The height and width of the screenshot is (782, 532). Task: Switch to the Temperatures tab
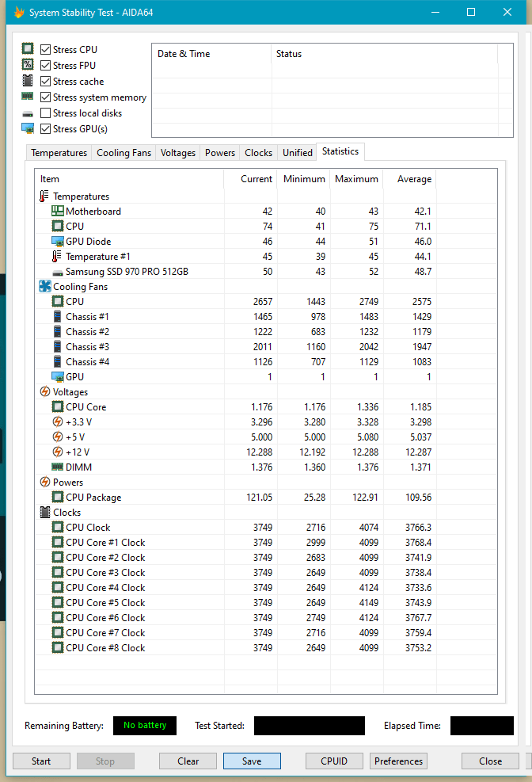pos(59,153)
